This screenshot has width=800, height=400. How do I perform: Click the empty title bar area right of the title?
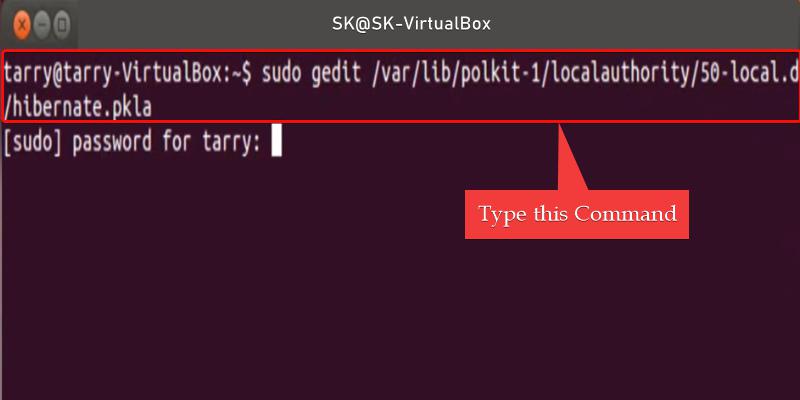click(x=650, y=22)
